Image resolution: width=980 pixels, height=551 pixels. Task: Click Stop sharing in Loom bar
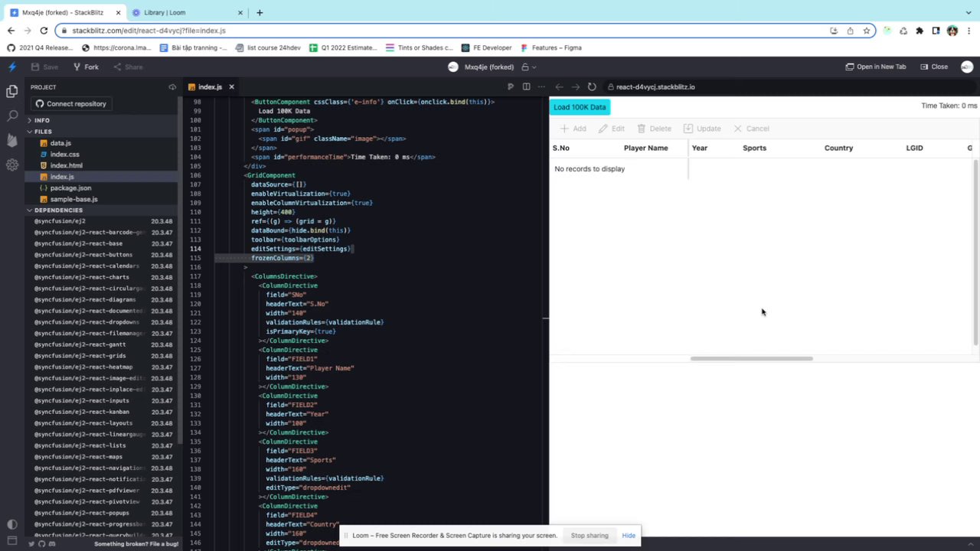coord(590,536)
